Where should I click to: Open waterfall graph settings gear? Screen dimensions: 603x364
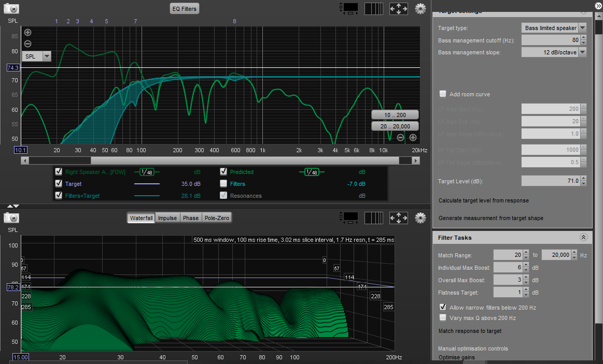point(420,217)
